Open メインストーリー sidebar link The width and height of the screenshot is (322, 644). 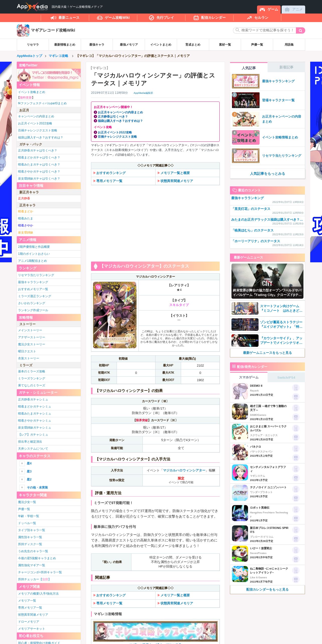[x=30, y=330]
